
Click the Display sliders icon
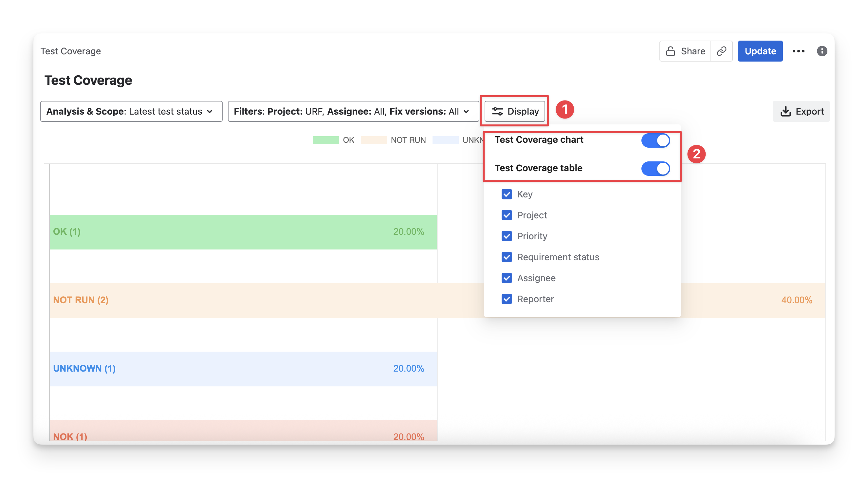pyautogui.click(x=497, y=112)
